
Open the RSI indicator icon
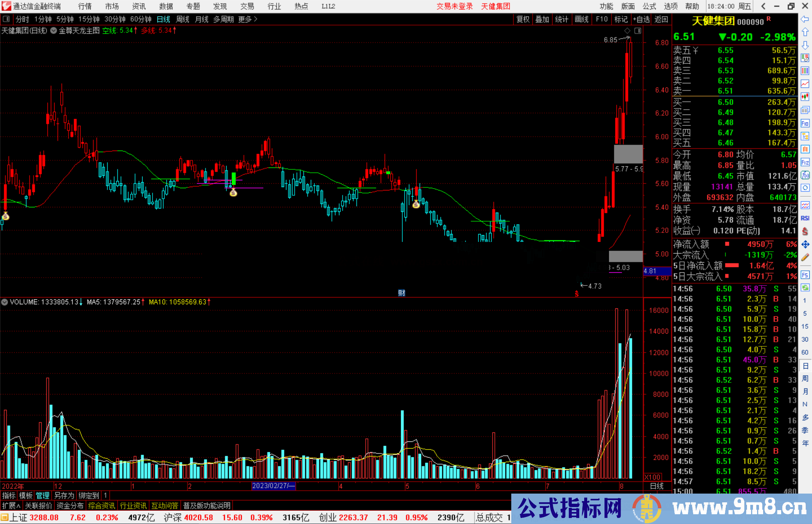click(x=805, y=218)
